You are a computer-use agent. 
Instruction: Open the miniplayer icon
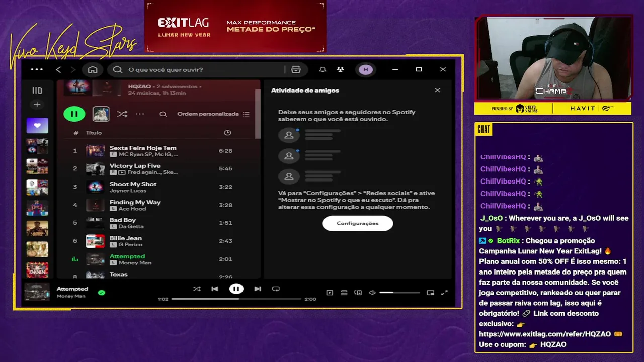(x=430, y=293)
